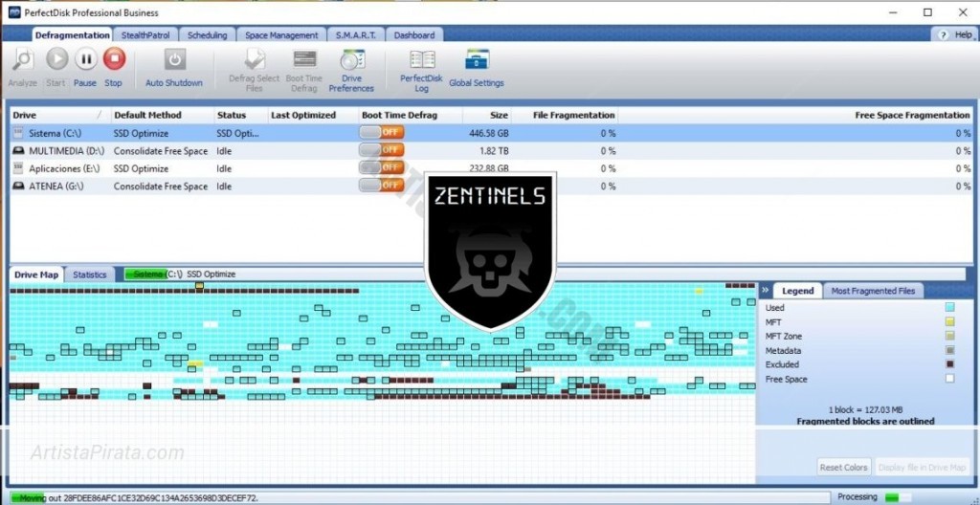The height and width of the screenshot is (505, 980).
Task: Sort by Last Optimized column header
Action: [x=313, y=115]
